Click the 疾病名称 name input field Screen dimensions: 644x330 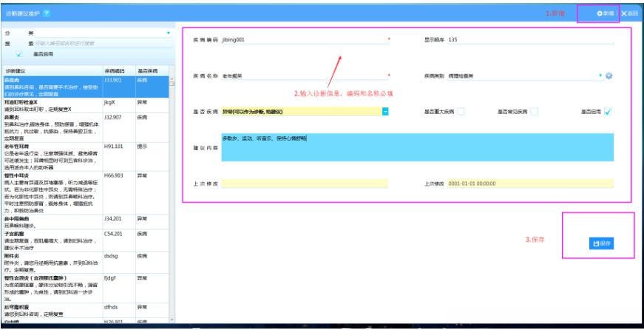point(304,76)
